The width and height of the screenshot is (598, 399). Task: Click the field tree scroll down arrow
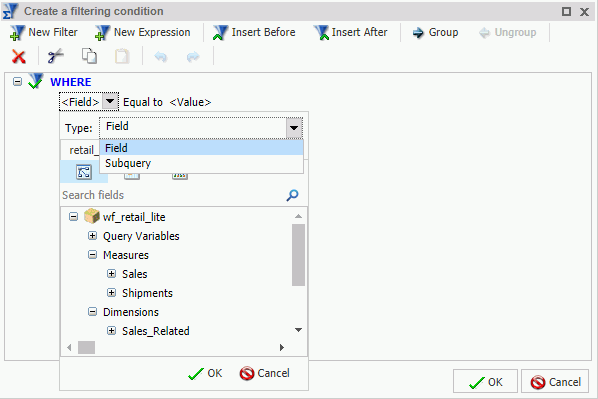pos(298,330)
